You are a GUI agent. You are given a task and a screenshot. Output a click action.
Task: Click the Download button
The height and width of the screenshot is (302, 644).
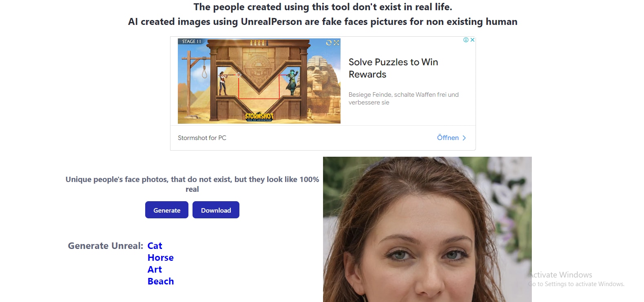(x=216, y=210)
